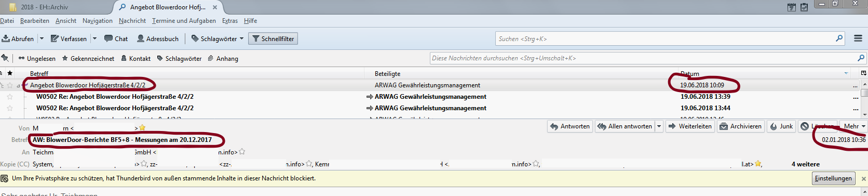Open the Verfassen dropdown arrow
868x196 pixels.
(x=94, y=38)
